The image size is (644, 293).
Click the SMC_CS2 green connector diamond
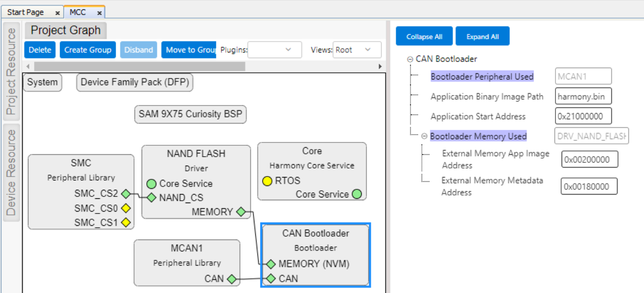tap(126, 194)
